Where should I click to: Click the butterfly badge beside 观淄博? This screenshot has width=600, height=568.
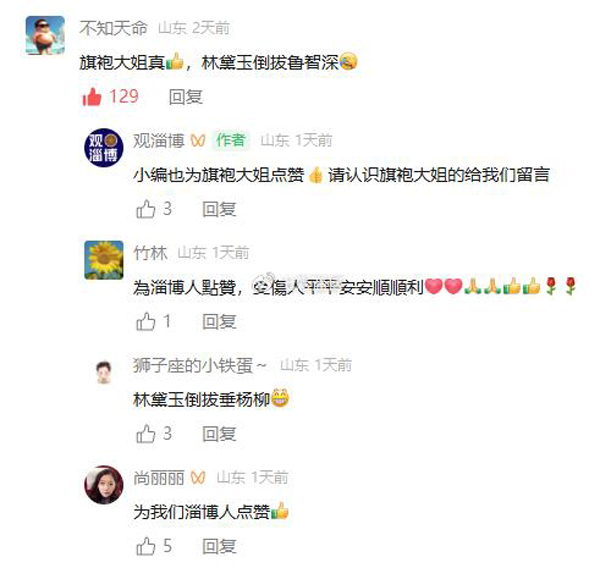[198, 140]
